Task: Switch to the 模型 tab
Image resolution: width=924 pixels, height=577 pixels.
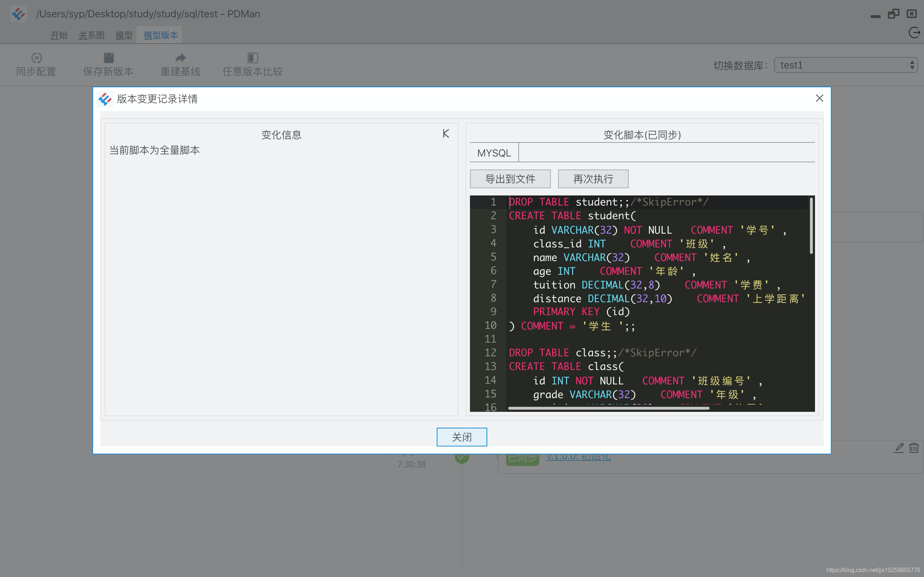Action: point(123,35)
